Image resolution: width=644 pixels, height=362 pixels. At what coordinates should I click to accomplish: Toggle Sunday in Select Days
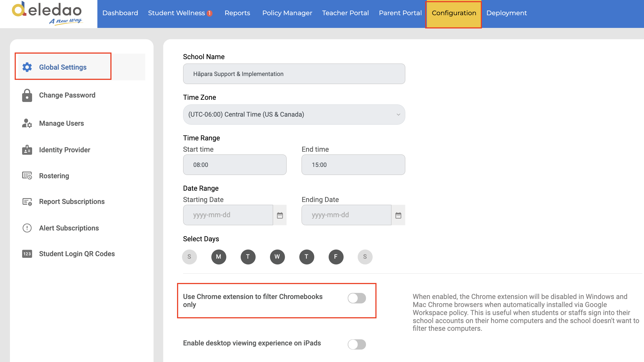click(189, 257)
